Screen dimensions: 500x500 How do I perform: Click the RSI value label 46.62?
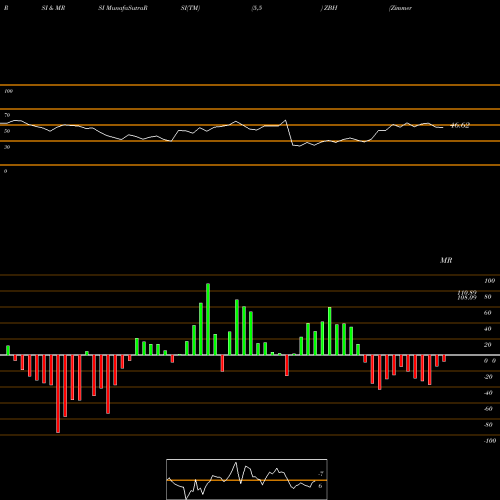tap(460, 125)
